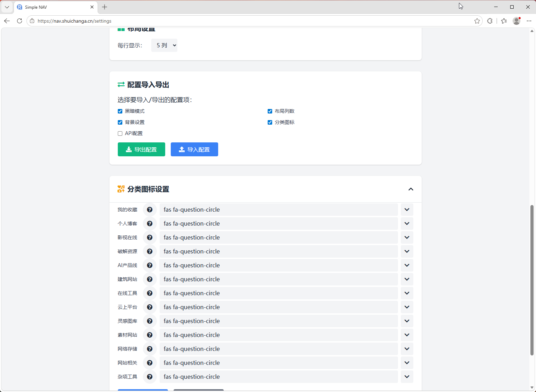The width and height of the screenshot is (536, 392).
Task: Expand the icon picker for 影视在线
Action: tap(407, 237)
